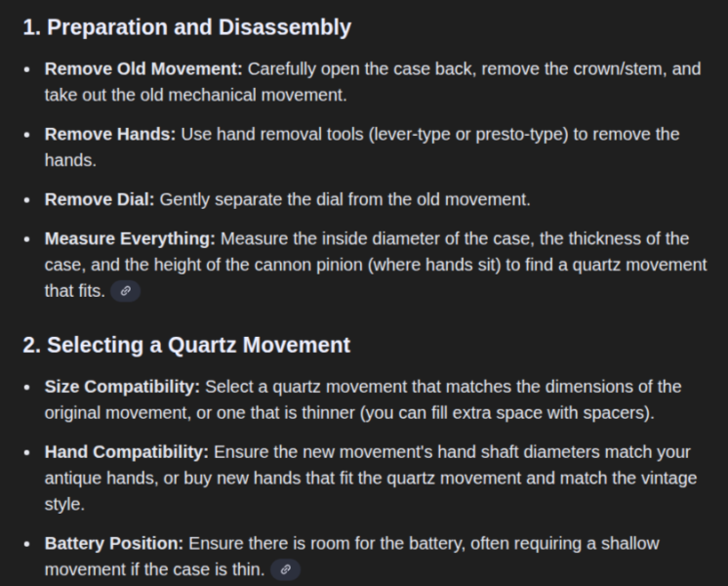Click the word "spacers" in Size Compatibility bullet

click(x=617, y=412)
